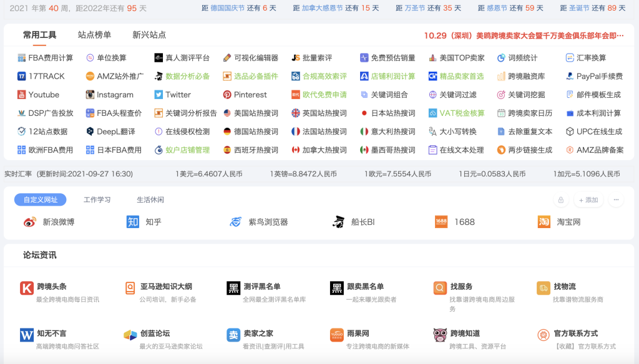The image size is (639, 364).
Task: Switch to the 站点榜单 tab
Action: tap(94, 35)
